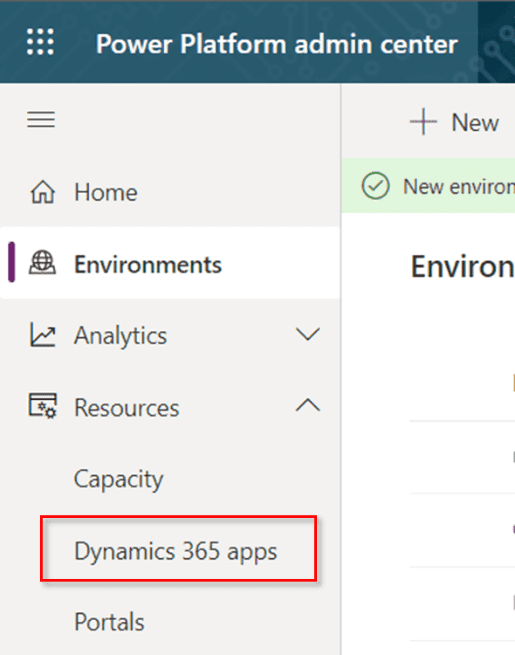Click the New button label

[x=475, y=123]
